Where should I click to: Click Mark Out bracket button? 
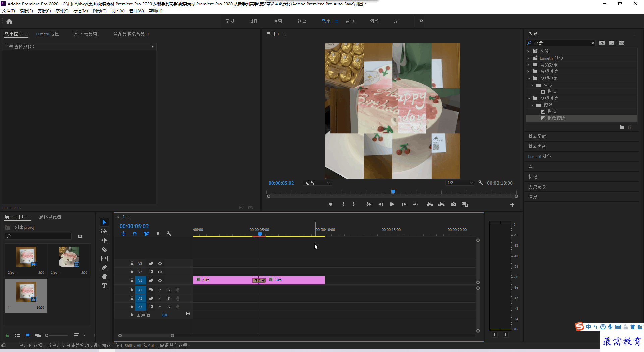point(354,204)
